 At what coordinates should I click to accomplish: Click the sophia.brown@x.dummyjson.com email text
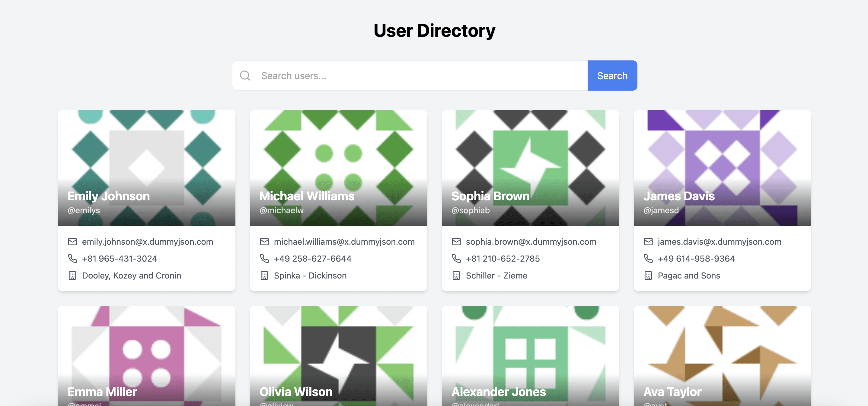[531, 242]
